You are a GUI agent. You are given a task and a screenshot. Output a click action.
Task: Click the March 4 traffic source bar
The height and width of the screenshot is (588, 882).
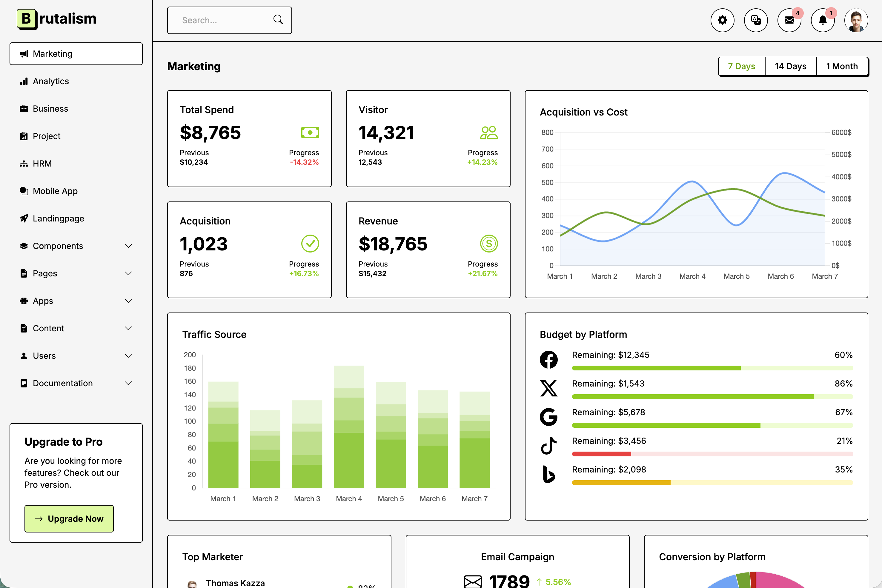348,427
